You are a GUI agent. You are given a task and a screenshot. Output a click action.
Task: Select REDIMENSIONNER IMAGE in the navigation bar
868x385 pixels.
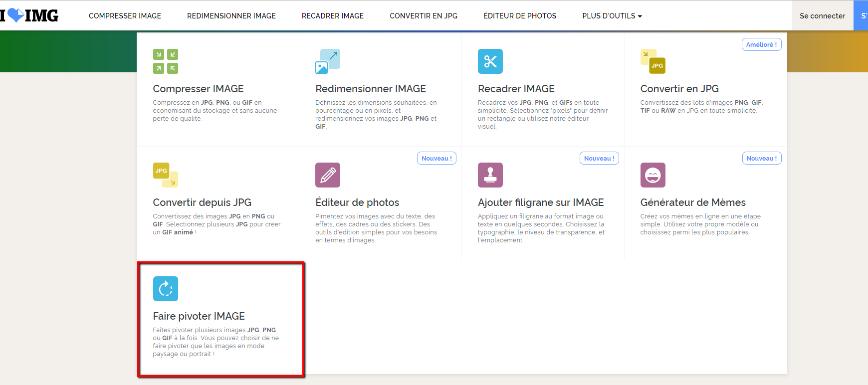point(231,16)
